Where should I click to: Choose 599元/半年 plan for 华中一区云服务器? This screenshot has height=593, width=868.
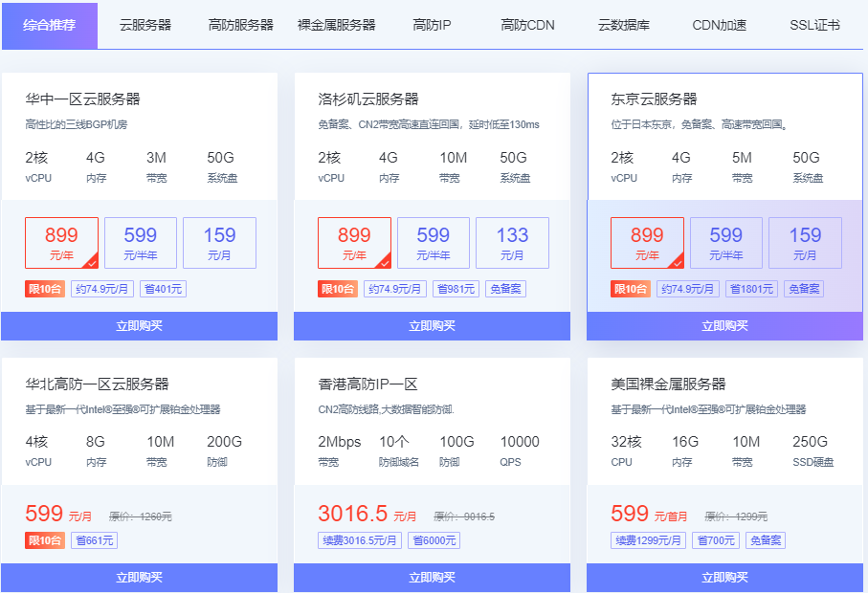pos(141,243)
